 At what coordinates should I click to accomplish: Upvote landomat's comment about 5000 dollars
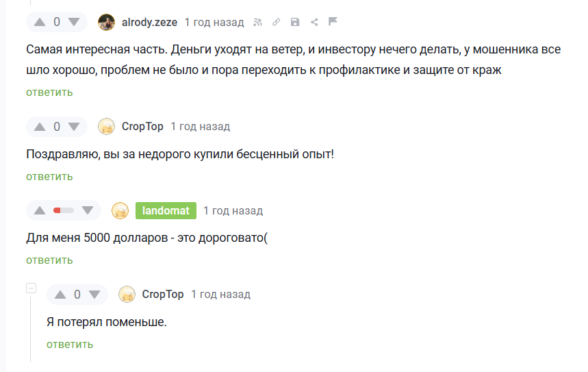tap(40, 210)
